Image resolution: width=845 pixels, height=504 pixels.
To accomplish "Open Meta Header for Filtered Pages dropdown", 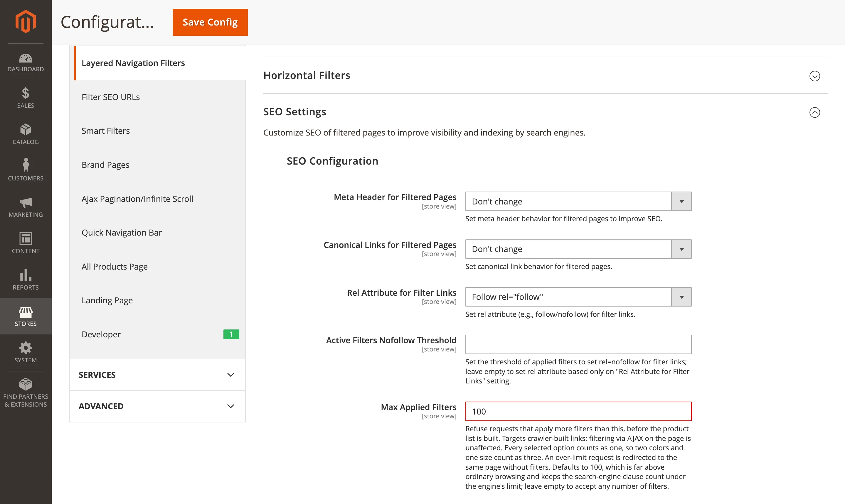I will tap(578, 202).
